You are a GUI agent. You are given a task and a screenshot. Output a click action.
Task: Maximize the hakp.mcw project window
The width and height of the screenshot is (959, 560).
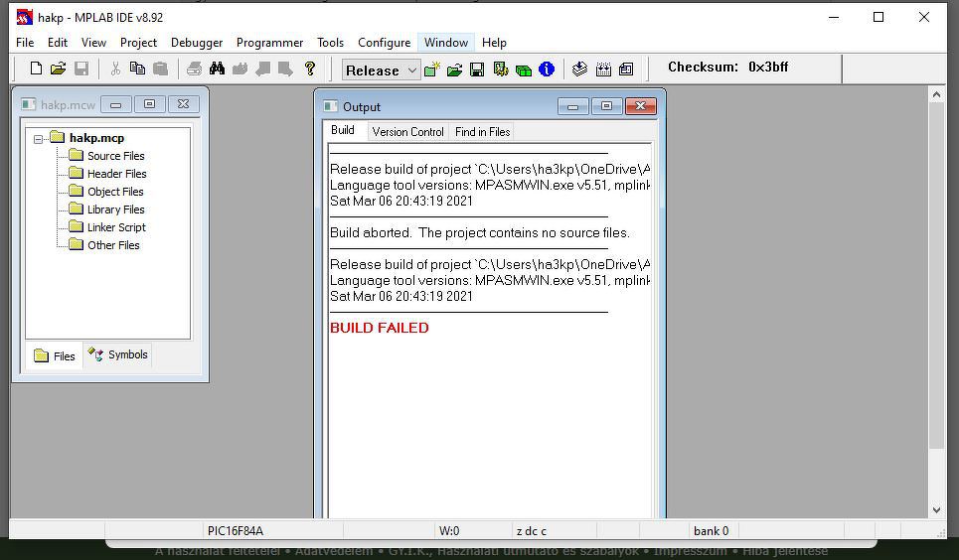[x=149, y=104]
